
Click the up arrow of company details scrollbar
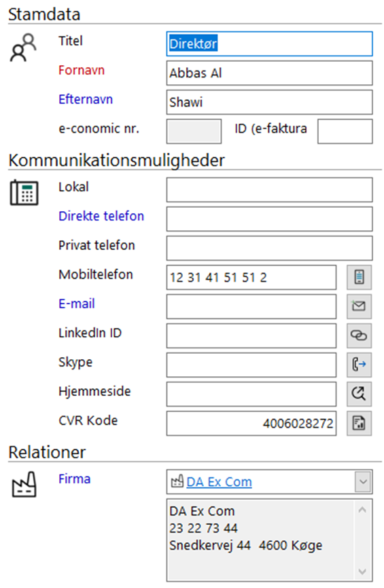pos(362,510)
